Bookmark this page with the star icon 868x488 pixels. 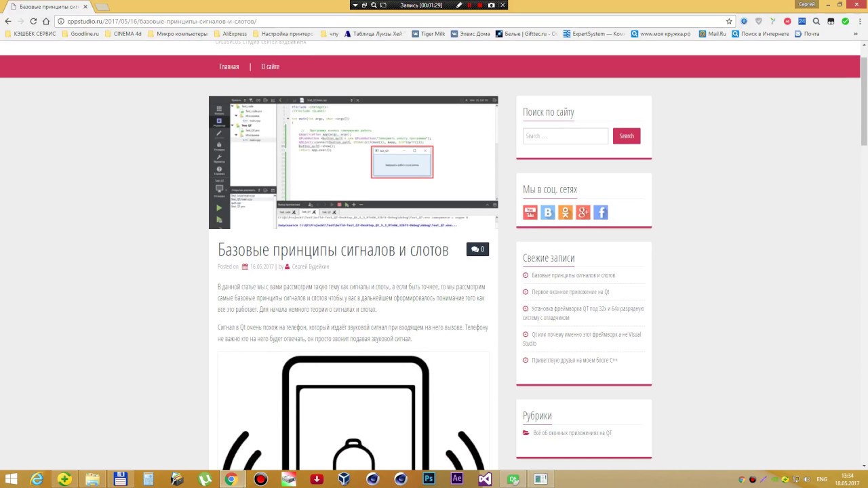[x=729, y=21]
